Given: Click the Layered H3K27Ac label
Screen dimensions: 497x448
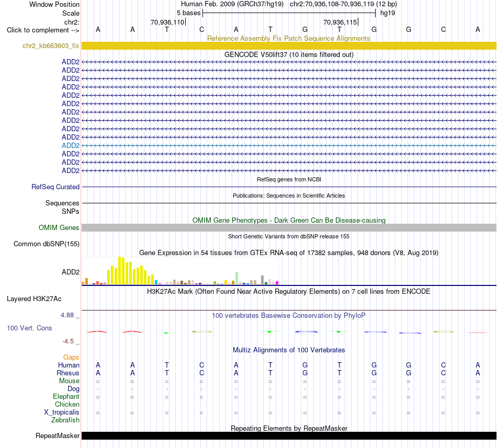Looking at the screenshot, I should (x=34, y=299).
